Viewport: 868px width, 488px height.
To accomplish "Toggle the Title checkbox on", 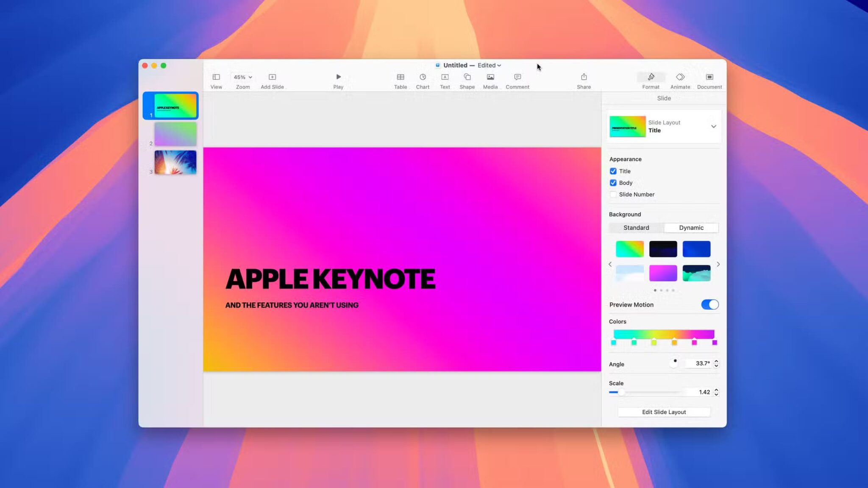I will [x=613, y=171].
